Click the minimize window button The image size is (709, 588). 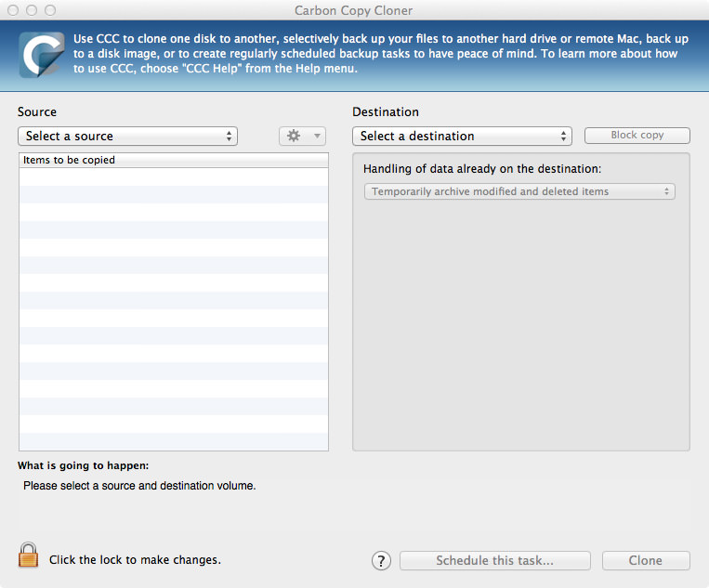pos(32,10)
